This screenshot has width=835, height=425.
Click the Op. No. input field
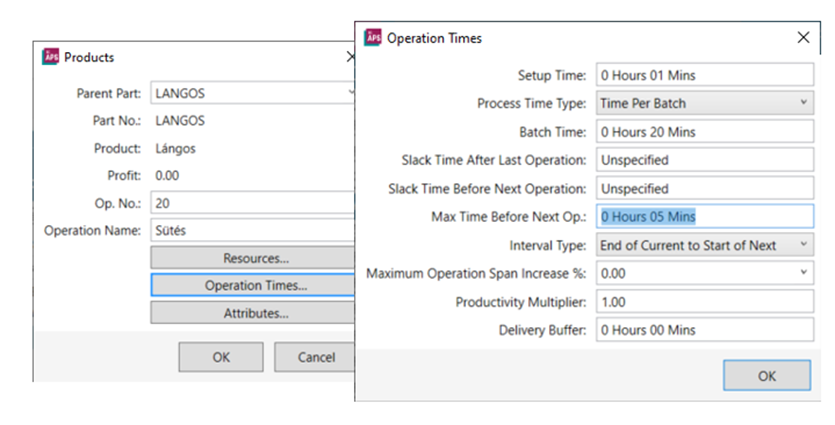tap(252, 203)
